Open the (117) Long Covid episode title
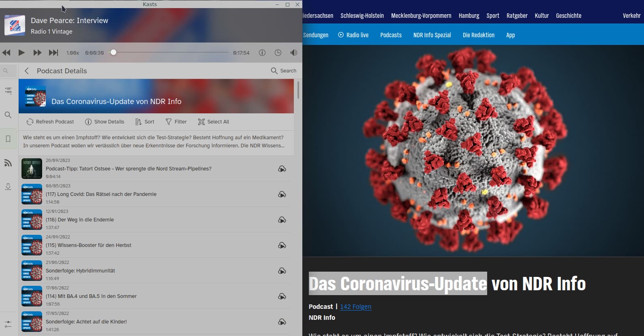This screenshot has height=336, width=644. pyautogui.click(x=101, y=194)
